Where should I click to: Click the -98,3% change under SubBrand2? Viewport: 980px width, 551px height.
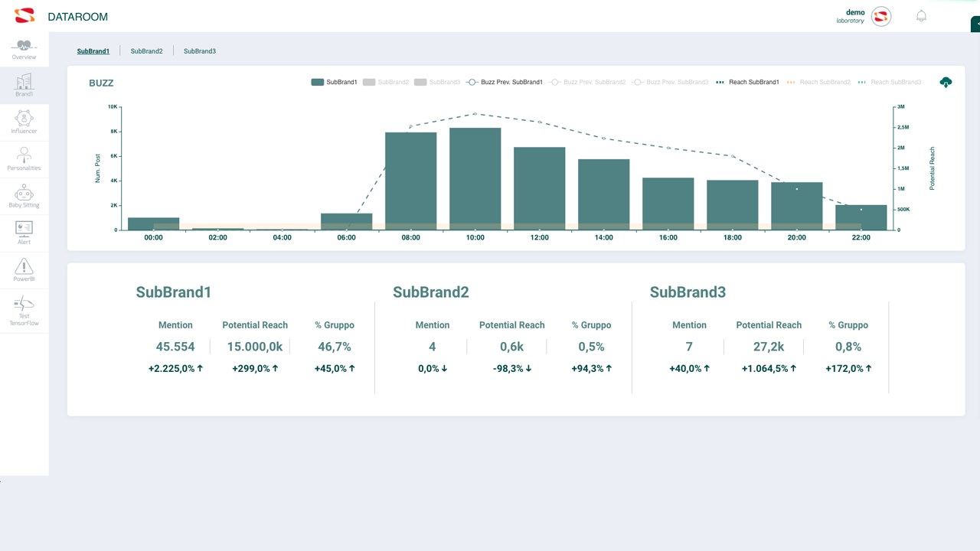tap(511, 368)
